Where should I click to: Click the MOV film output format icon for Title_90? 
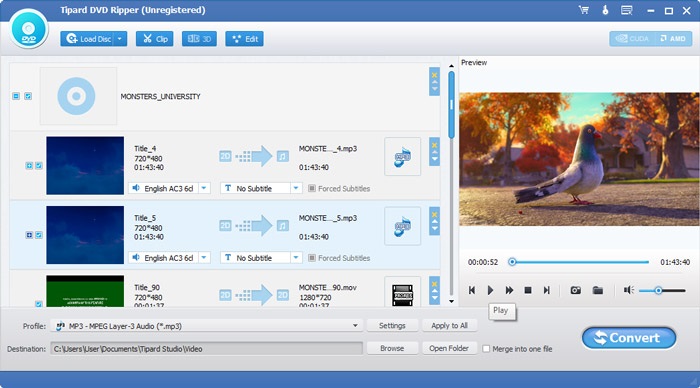402,295
